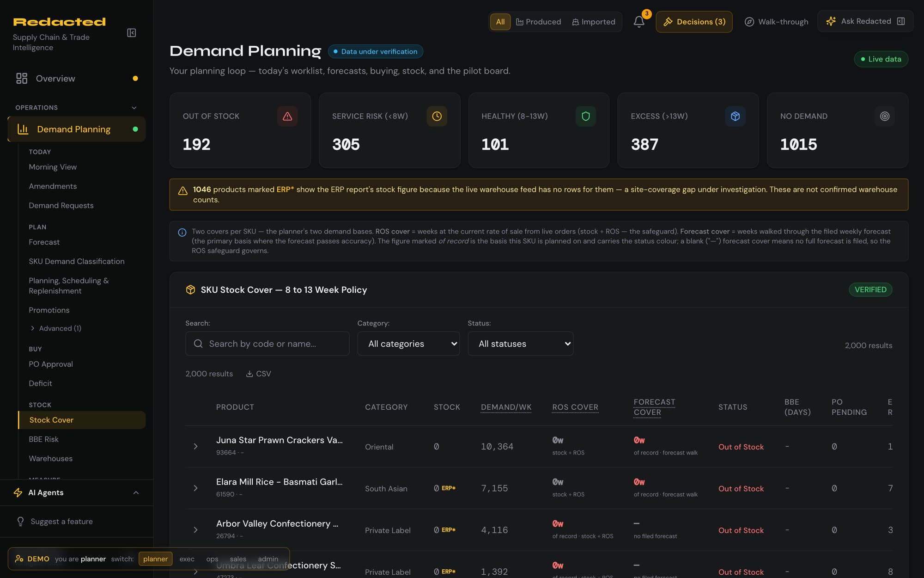Switch demo role to exec
The width and height of the screenshot is (924, 578).
click(x=187, y=559)
